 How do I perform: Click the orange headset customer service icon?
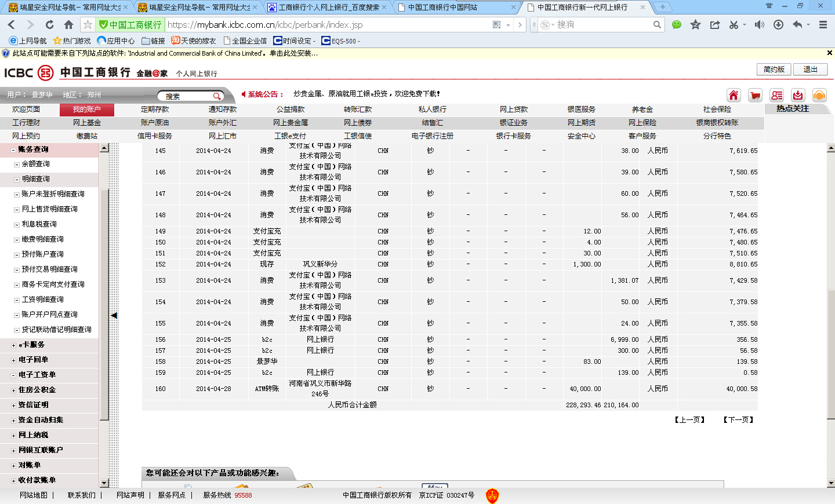[819, 95]
